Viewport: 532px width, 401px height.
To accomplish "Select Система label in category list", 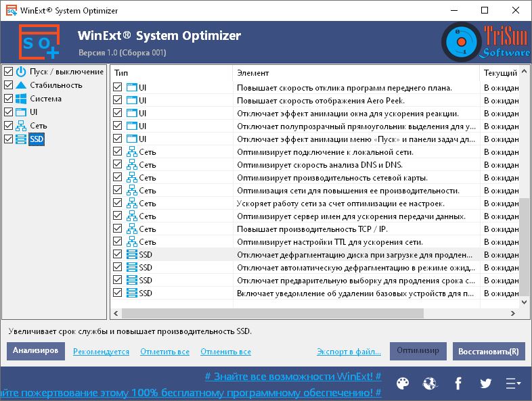I will (x=46, y=99).
